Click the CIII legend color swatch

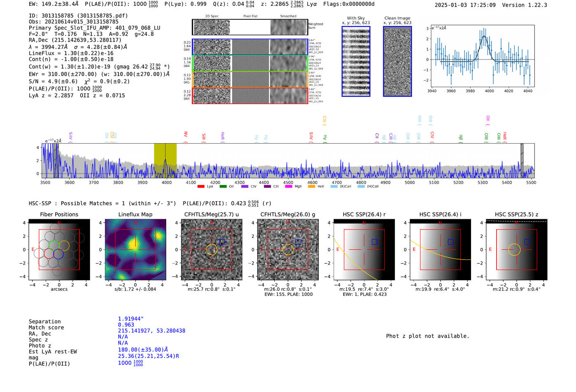click(267, 186)
